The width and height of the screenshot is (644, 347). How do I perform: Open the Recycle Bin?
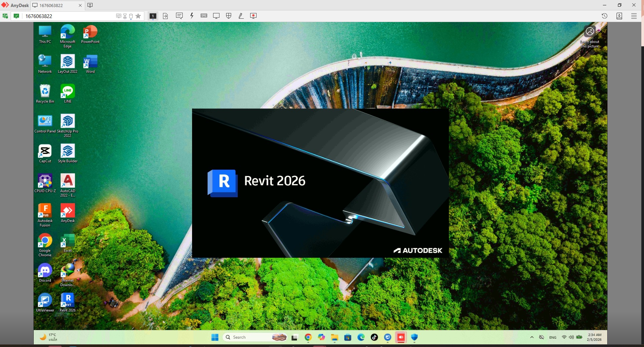point(45,94)
